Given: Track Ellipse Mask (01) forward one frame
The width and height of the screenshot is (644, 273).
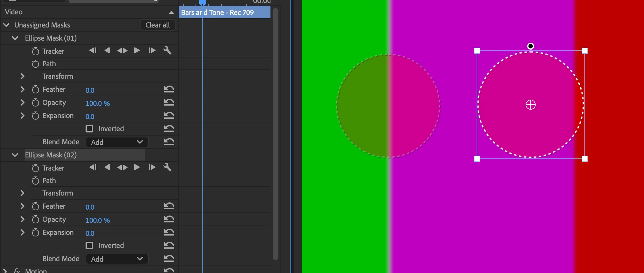Looking at the screenshot, I should click(152, 51).
